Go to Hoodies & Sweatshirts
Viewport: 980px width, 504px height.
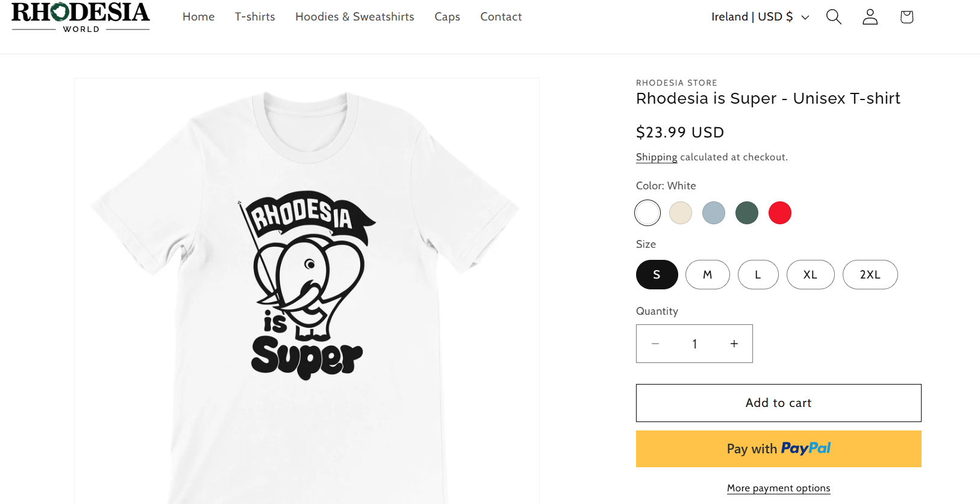click(355, 17)
